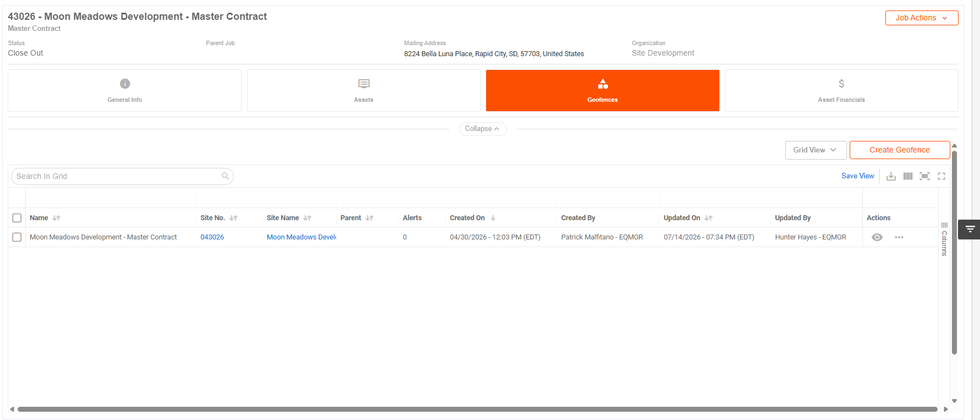Click the Alerts column header
The image size is (980, 420).
coord(412,218)
